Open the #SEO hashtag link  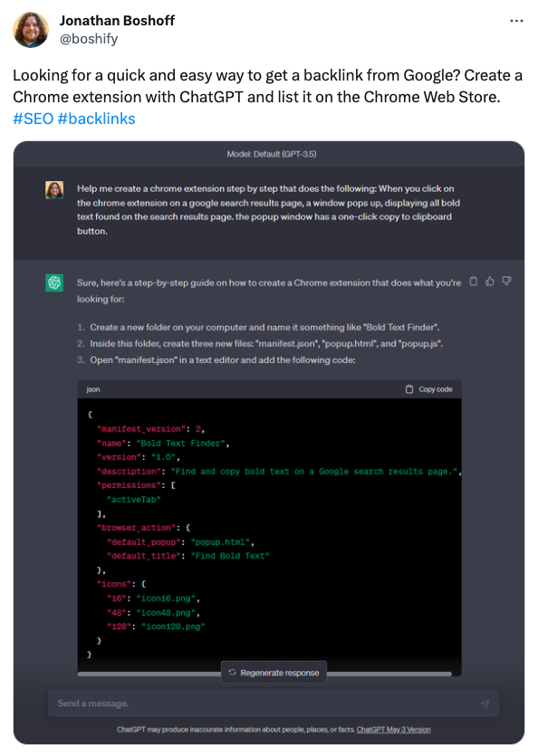[x=34, y=119]
